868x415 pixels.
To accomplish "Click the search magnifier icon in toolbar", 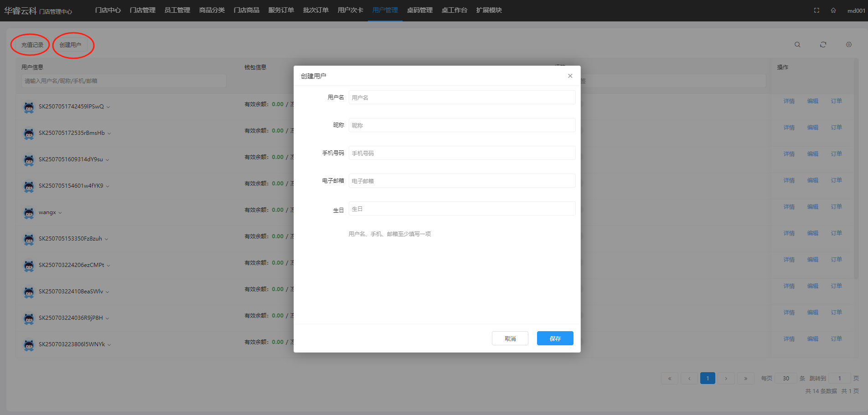I will (x=797, y=45).
